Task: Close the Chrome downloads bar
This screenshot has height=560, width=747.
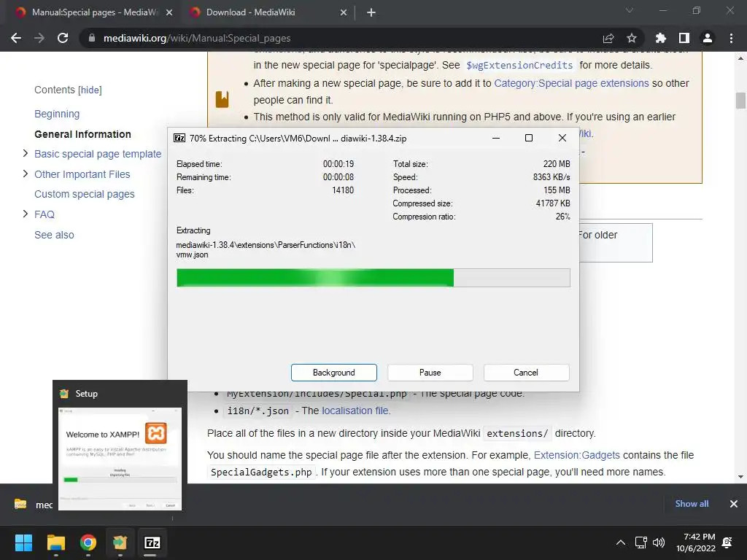Action: click(734, 504)
